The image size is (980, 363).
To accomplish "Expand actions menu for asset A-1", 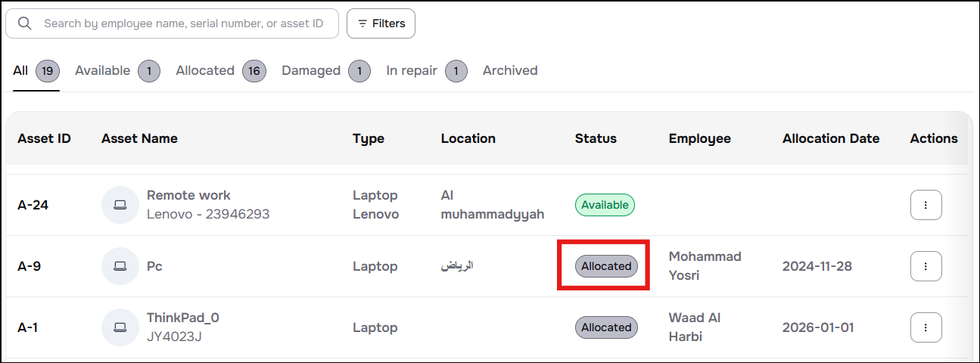I will [926, 327].
